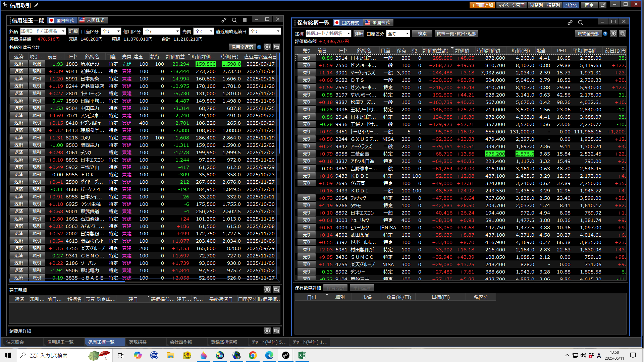
Task: Select 米国株式 in 信用建玉一覧 panel
Action: [93, 20]
